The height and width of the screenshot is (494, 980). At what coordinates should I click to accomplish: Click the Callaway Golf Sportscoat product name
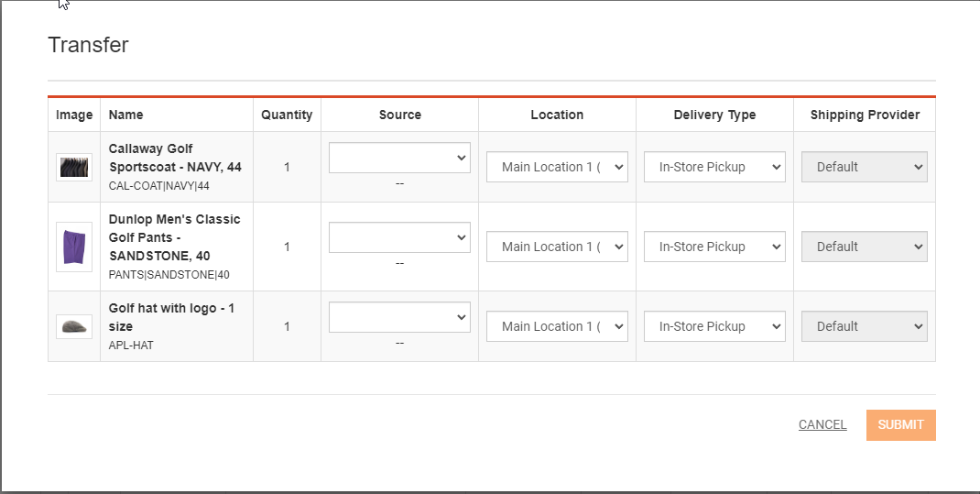click(175, 158)
